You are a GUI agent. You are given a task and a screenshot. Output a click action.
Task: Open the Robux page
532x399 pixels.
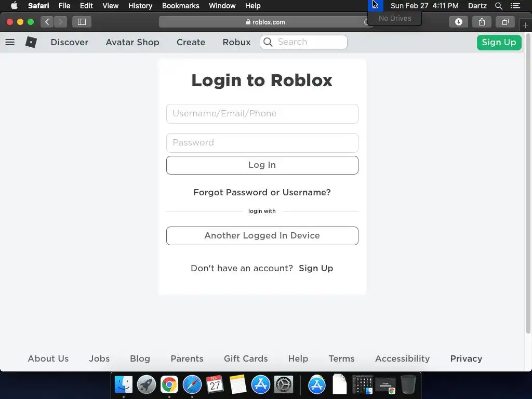pyautogui.click(x=236, y=42)
